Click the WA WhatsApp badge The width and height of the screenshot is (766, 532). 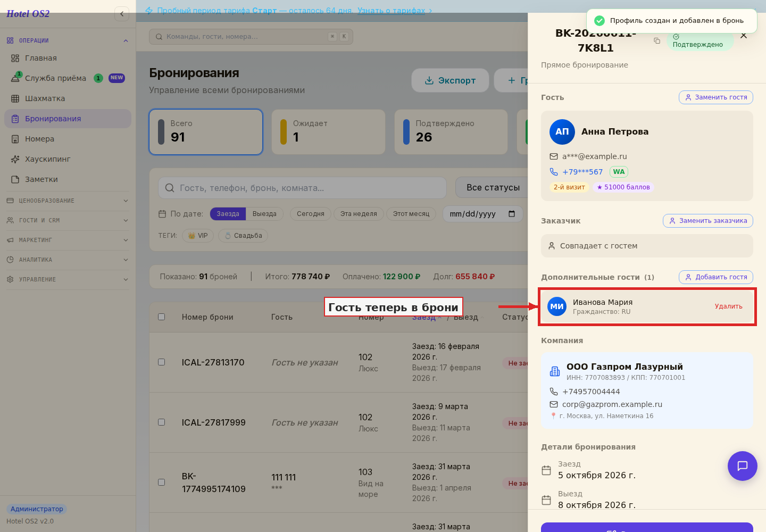pyautogui.click(x=619, y=172)
